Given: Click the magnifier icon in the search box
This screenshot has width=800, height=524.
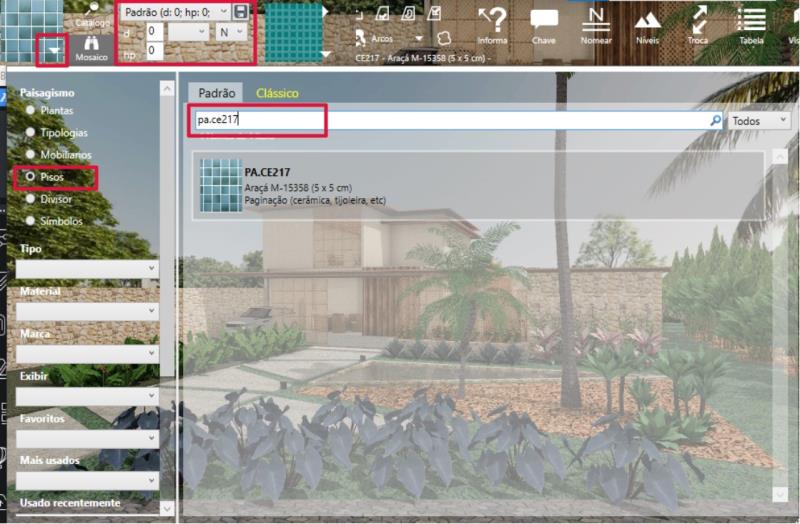Looking at the screenshot, I should [x=715, y=120].
